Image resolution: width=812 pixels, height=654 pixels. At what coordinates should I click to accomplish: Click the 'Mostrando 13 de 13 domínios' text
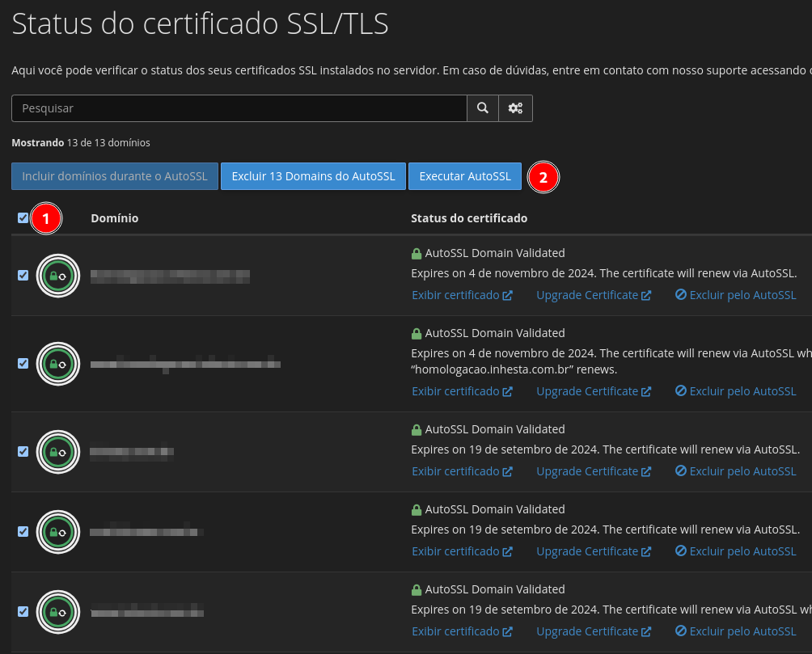point(81,143)
